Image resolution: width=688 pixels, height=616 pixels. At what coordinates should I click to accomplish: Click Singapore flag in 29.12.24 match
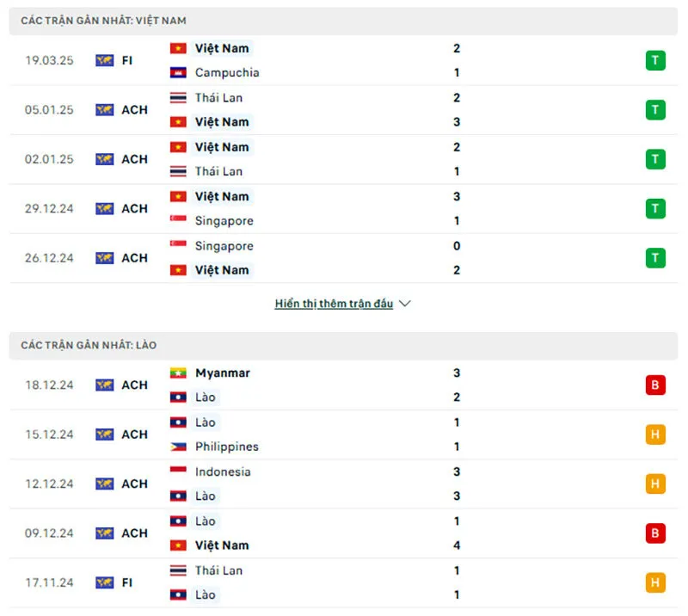(x=178, y=220)
